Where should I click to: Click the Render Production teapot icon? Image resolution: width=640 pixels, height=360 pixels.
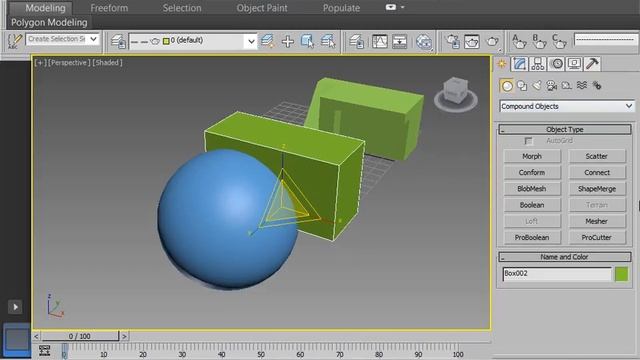(x=492, y=41)
